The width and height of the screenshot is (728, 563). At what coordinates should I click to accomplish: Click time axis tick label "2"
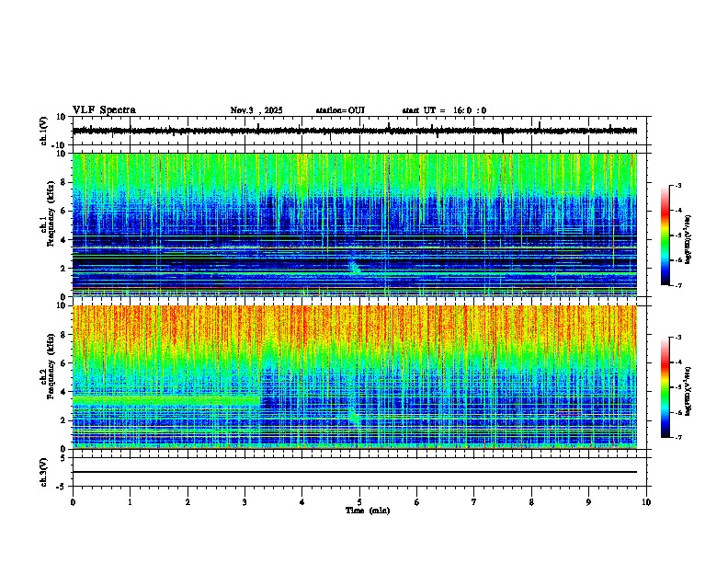point(188,502)
